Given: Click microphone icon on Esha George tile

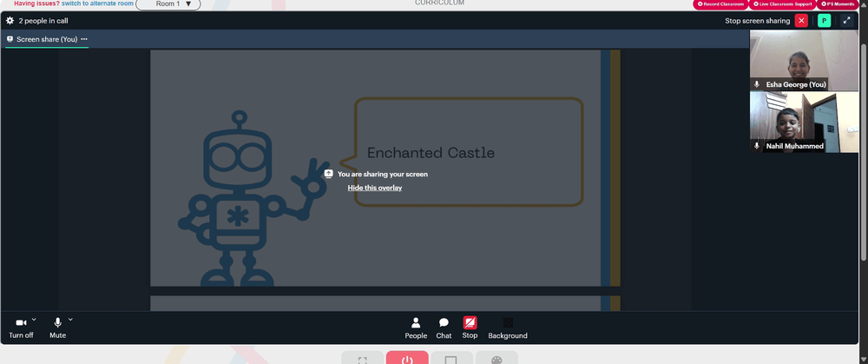Looking at the screenshot, I should tap(757, 85).
